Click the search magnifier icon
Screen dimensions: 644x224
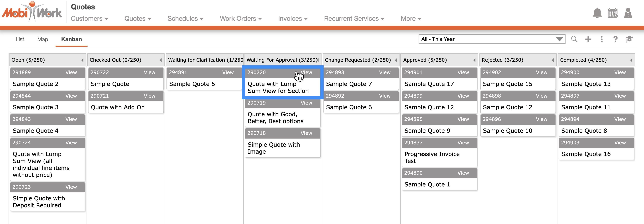point(574,39)
